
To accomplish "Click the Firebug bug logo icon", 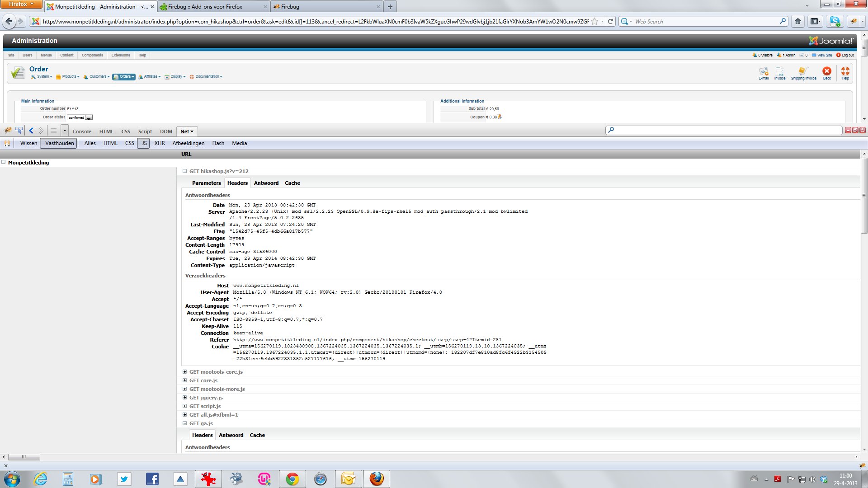I will (8, 131).
